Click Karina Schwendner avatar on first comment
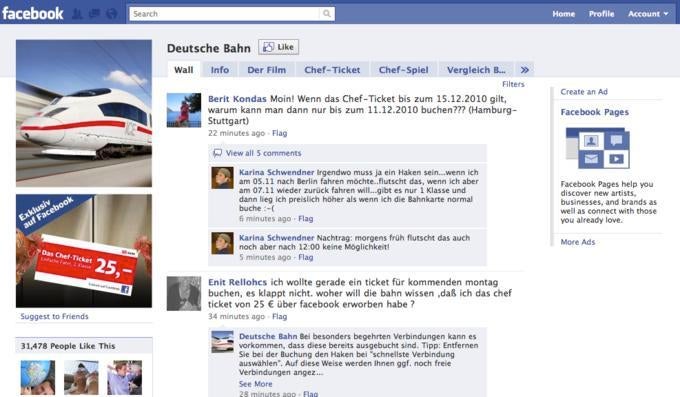This screenshot has width=680, height=397. coord(222,178)
